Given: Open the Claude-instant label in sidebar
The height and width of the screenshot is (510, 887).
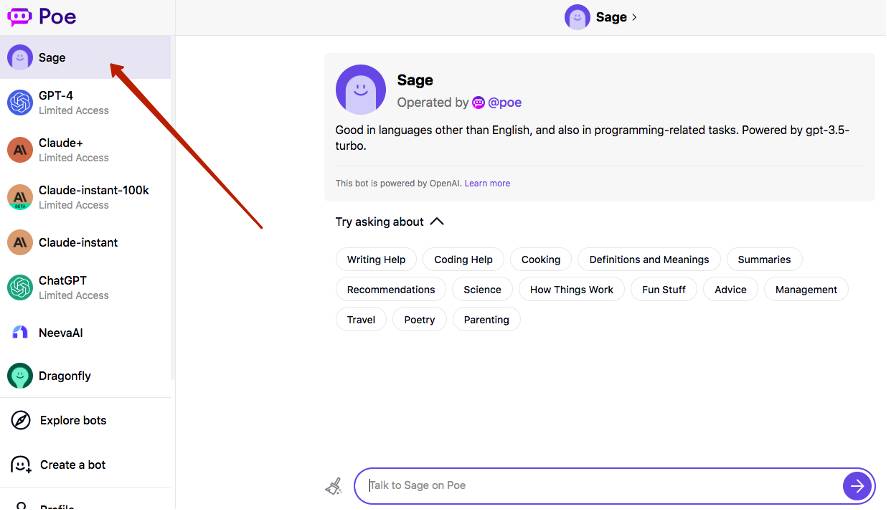Looking at the screenshot, I should (x=78, y=243).
